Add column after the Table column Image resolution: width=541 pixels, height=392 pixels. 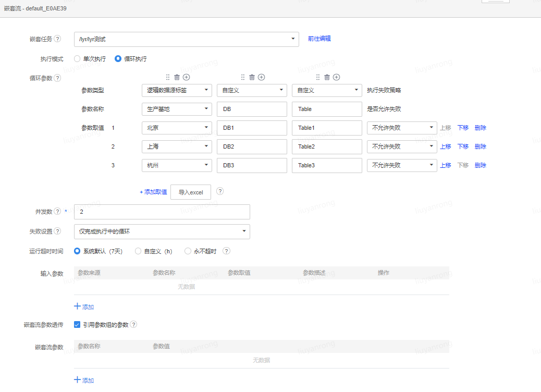pos(336,77)
